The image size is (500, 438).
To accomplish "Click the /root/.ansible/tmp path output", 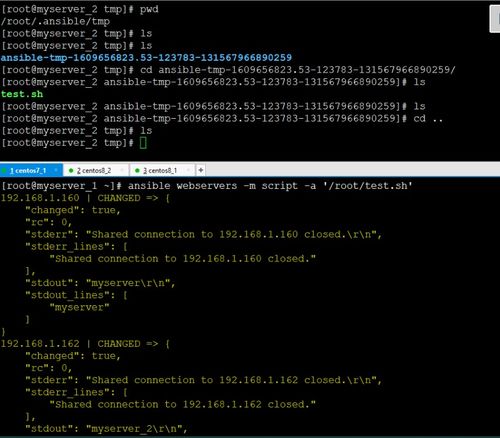I will 55,21.
